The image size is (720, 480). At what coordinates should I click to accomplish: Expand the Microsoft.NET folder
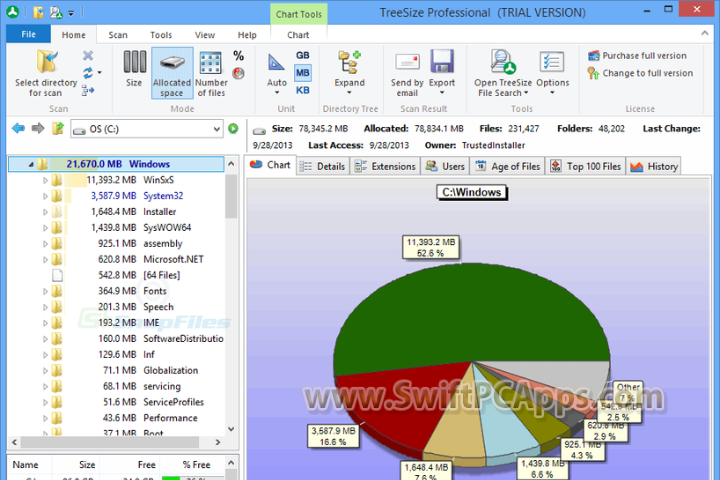[45, 260]
